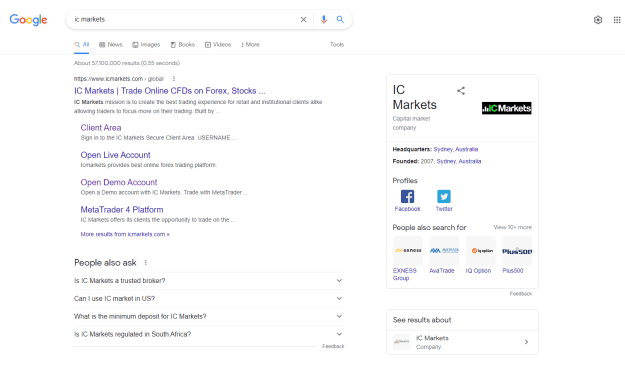
Task: Switch to the Videos tab
Action: [x=218, y=45]
